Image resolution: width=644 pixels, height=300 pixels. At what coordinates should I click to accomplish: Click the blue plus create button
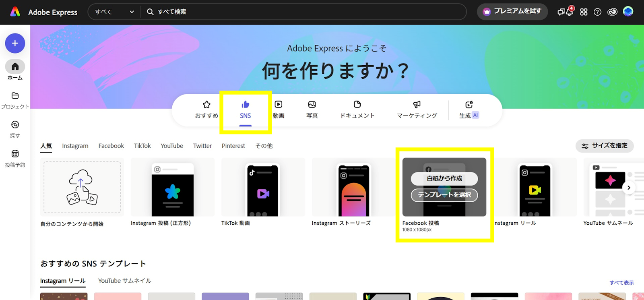(x=15, y=43)
